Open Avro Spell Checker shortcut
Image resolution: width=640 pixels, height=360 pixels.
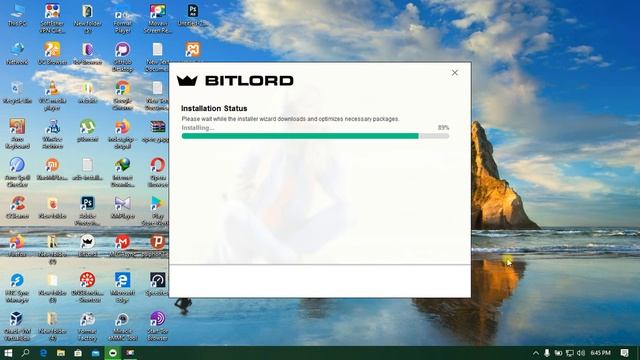[x=17, y=172]
